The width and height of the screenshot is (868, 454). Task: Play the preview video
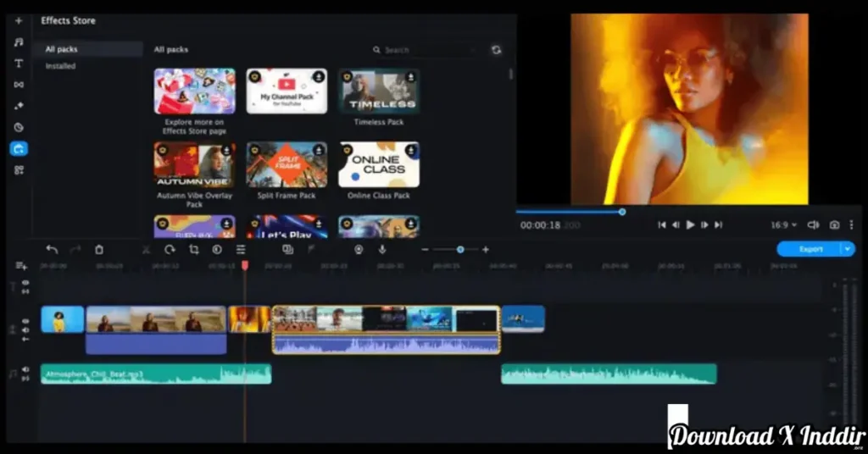(x=690, y=224)
